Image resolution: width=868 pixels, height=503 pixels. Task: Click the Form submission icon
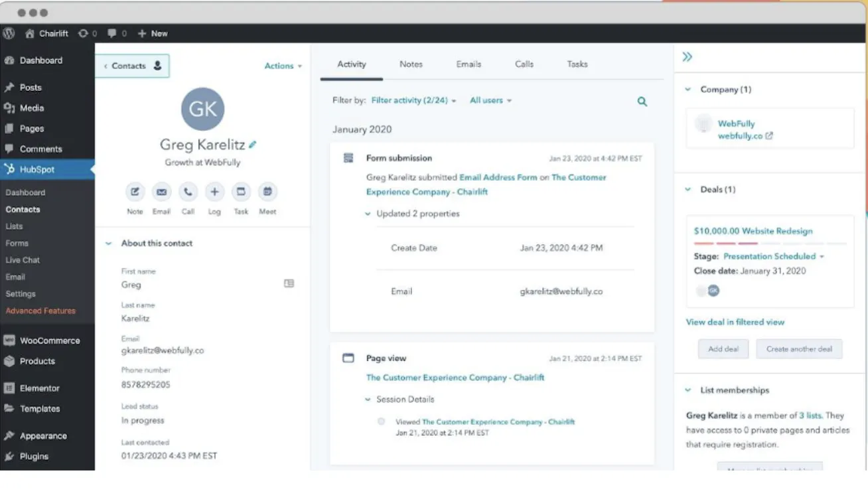(x=348, y=158)
